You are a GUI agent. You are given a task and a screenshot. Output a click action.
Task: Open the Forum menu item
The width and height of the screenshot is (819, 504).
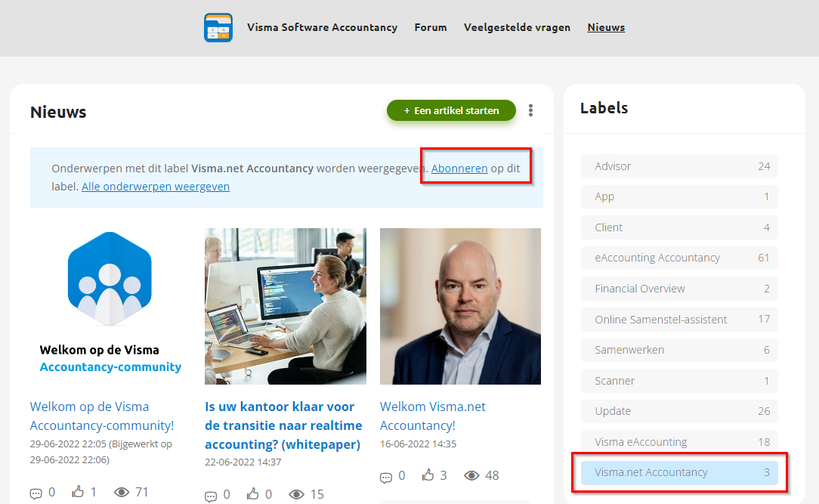[x=430, y=27]
